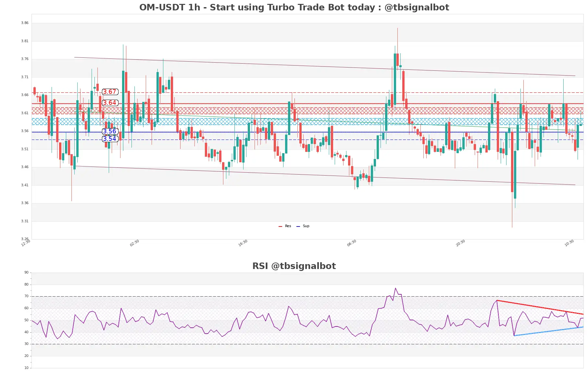Viewport: 588px width, 392px height.
Task: Click the RSI axis label 90
Action: [26, 273]
